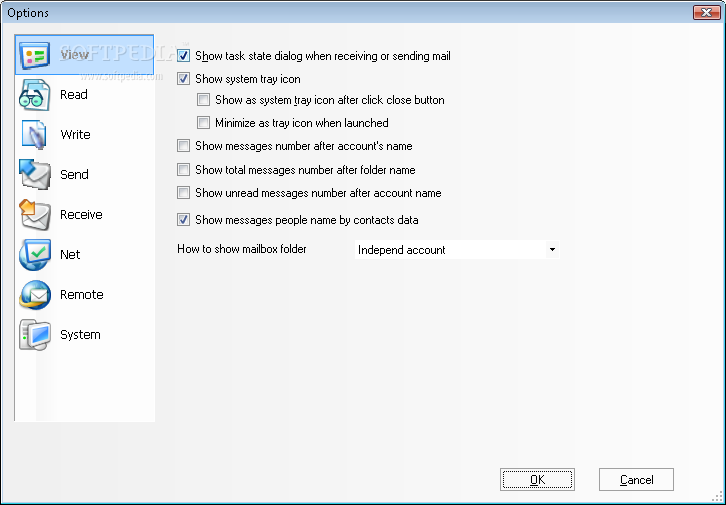
Task: Uncheck Show messages people name by contacts data
Action: tap(183, 220)
